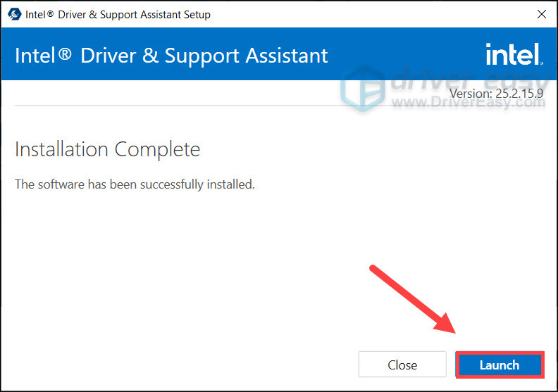Image resolution: width=558 pixels, height=392 pixels.
Task: Click the "Intel® Driver & Support Assistant" header title
Action: pos(171,56)
